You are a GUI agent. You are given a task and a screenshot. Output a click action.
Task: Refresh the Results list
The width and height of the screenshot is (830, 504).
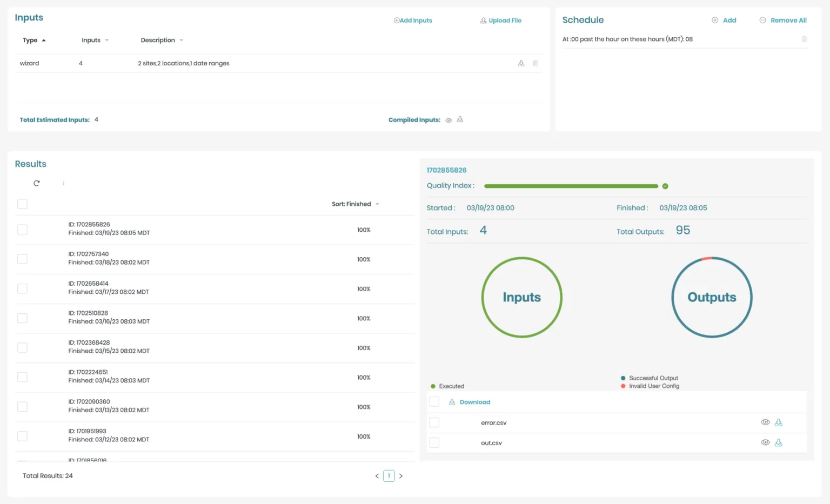coord(36,183)
